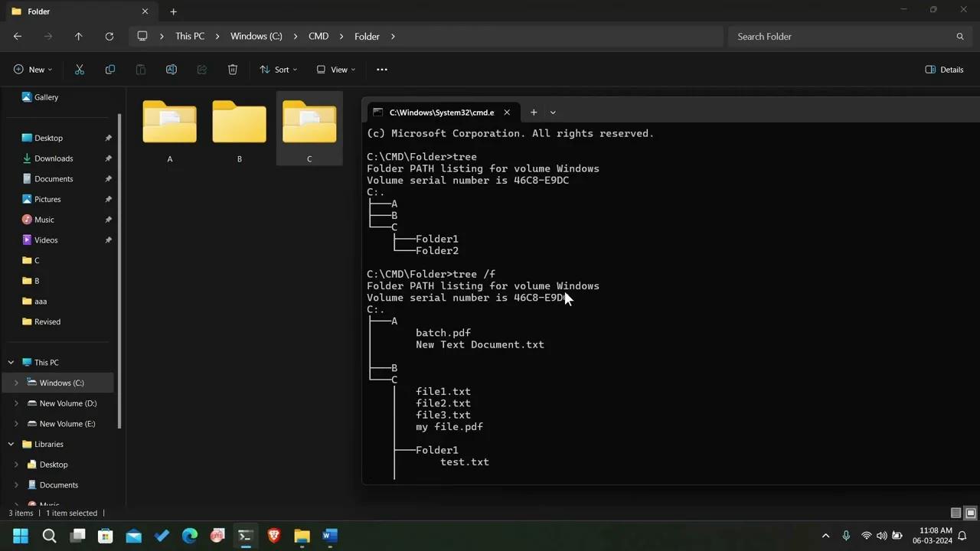Select the cmd.exe terminal tab
980x551 pixels.
tap(441, 112)
